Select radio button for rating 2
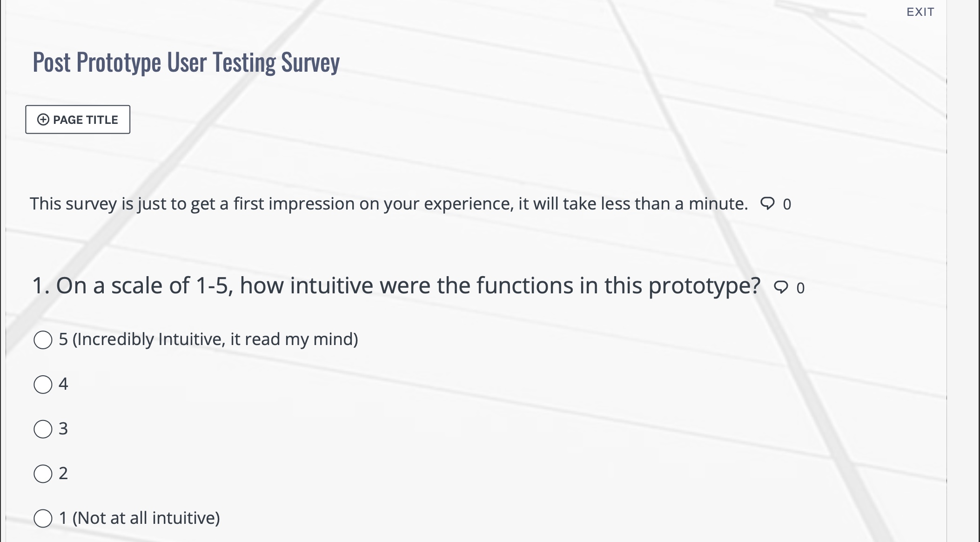Screen dimensions: 980x542 (43, 474)
